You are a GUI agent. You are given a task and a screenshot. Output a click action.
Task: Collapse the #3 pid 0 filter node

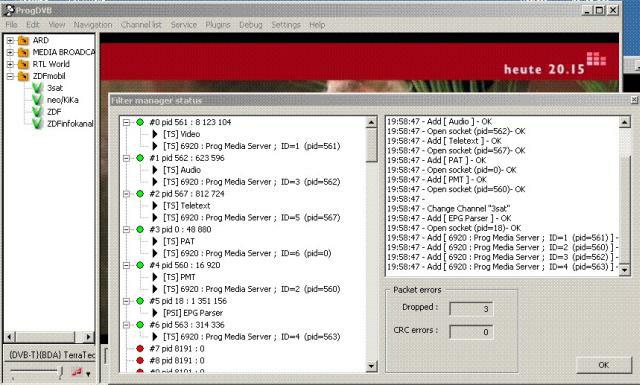pyautogui.click(x=127, y=229)
